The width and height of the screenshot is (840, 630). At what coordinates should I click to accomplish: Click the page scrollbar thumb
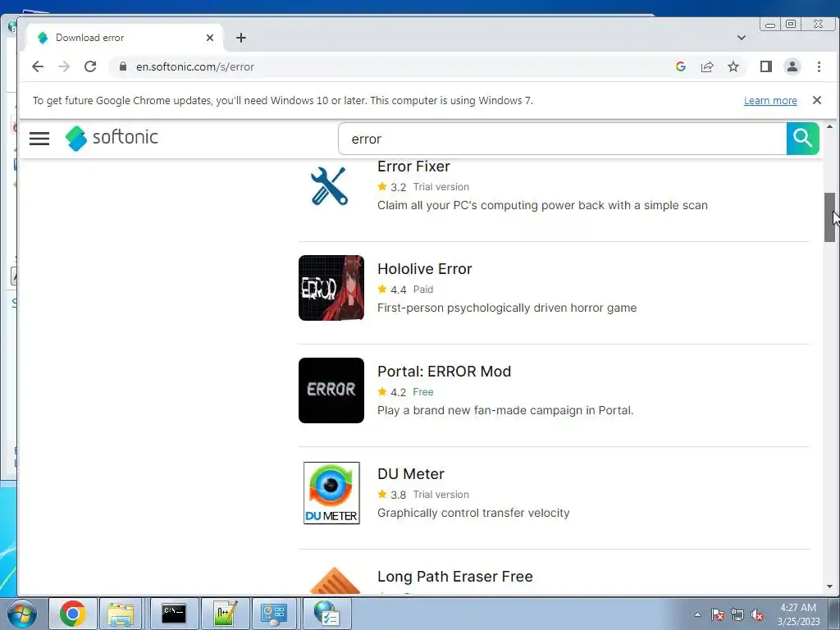[x=830, y=217]
